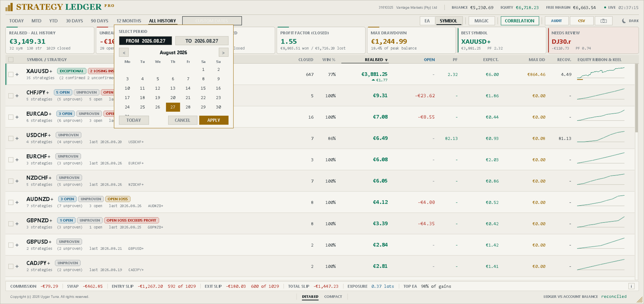Click the OPEN LOSS EXCEEDS PROFIT badge
644x304 pixels.
click(132, 220)
